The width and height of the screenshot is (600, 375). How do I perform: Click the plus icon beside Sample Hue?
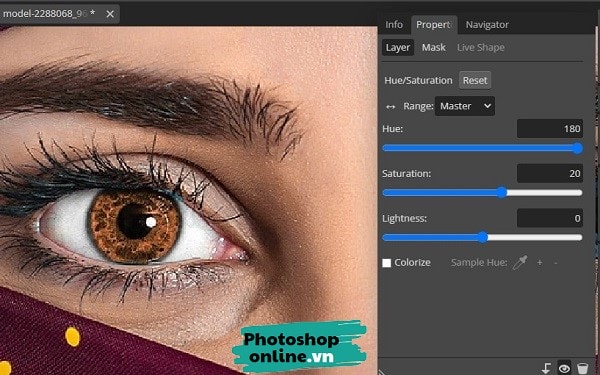tap(540, 262)
